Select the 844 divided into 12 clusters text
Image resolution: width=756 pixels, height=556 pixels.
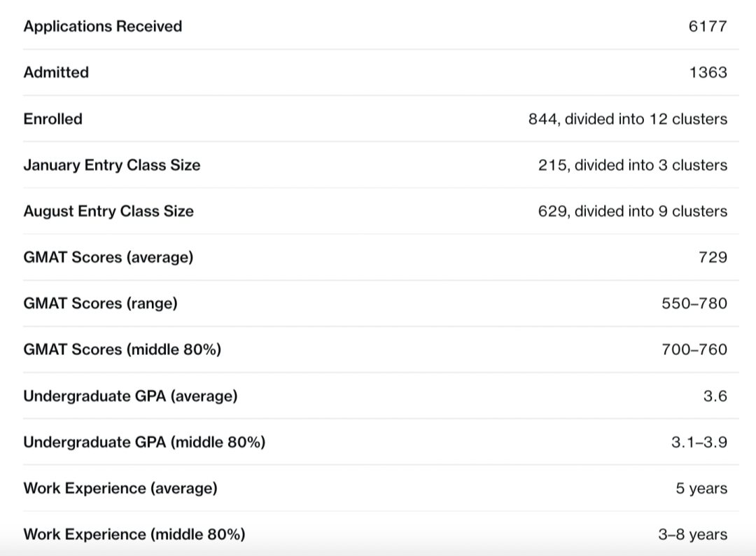coord(628,118)
